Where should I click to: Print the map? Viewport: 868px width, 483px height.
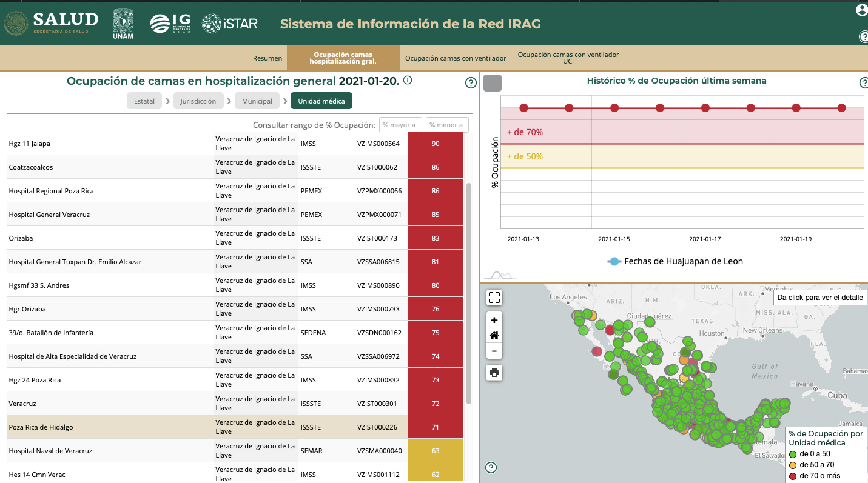pyautogui.click(x=494, y=373)
